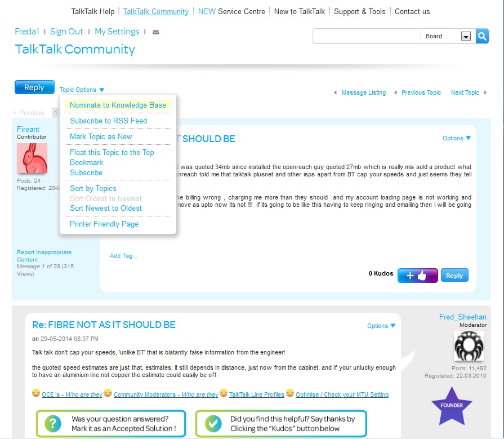Open Report Inappropriate Content link
This screenshot has width=504, height=439.
(44, 256)
